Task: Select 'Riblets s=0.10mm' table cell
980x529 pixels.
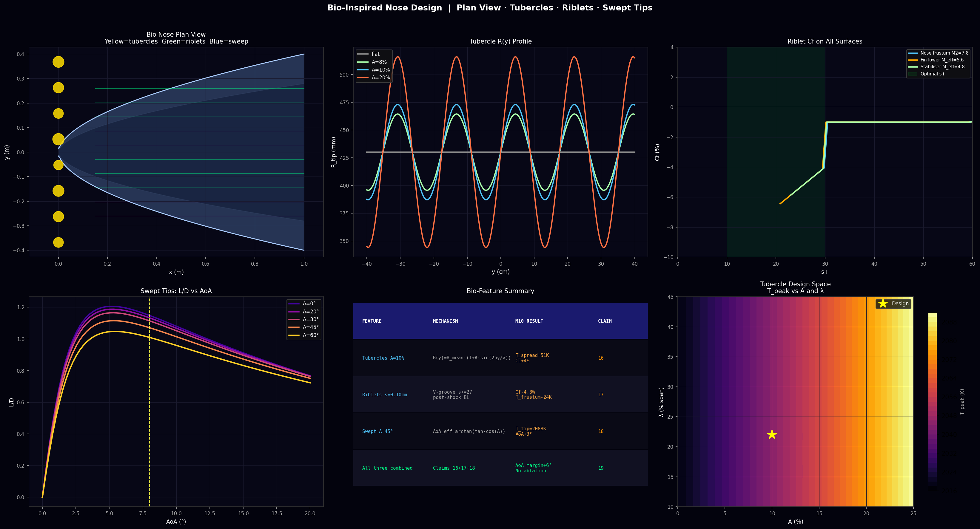Action: click(385, 395)
